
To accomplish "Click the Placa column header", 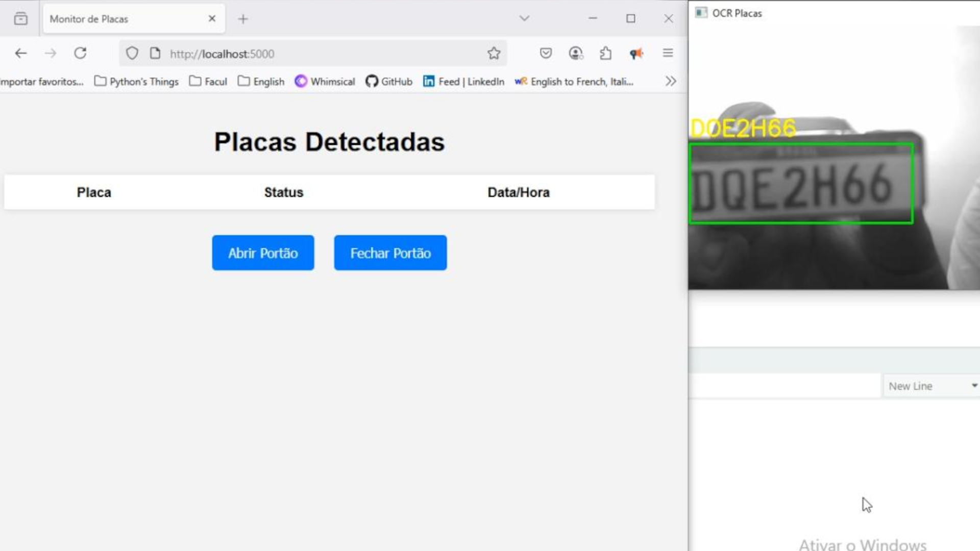I will 94,192.
